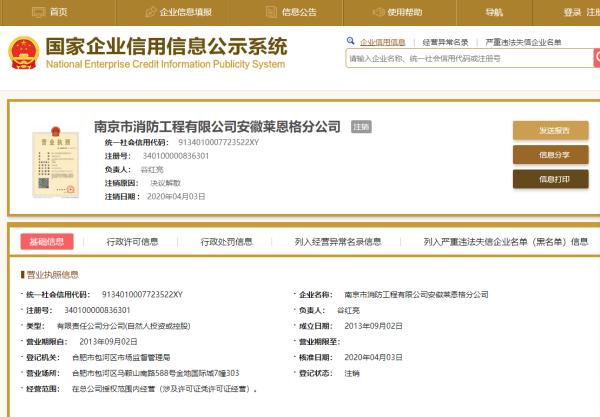Click the 经营范围 description text
600x417 pixels.
(164, 389)
